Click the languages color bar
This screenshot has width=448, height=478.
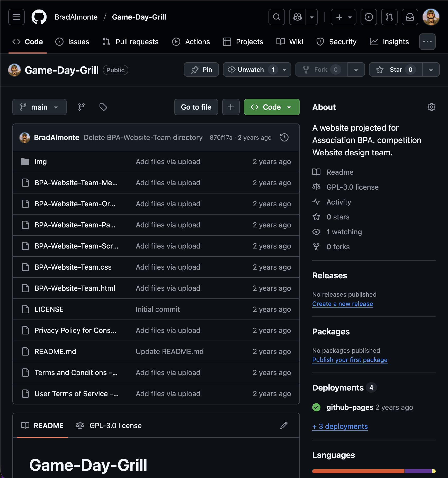pyautogui.click(x=373, y=471)
